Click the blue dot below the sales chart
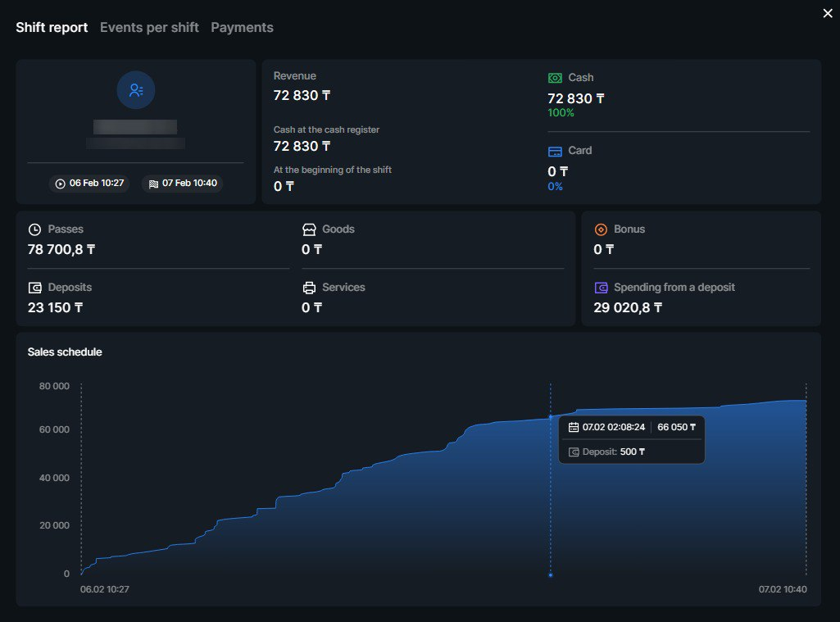840x622 pixels. 550,574
